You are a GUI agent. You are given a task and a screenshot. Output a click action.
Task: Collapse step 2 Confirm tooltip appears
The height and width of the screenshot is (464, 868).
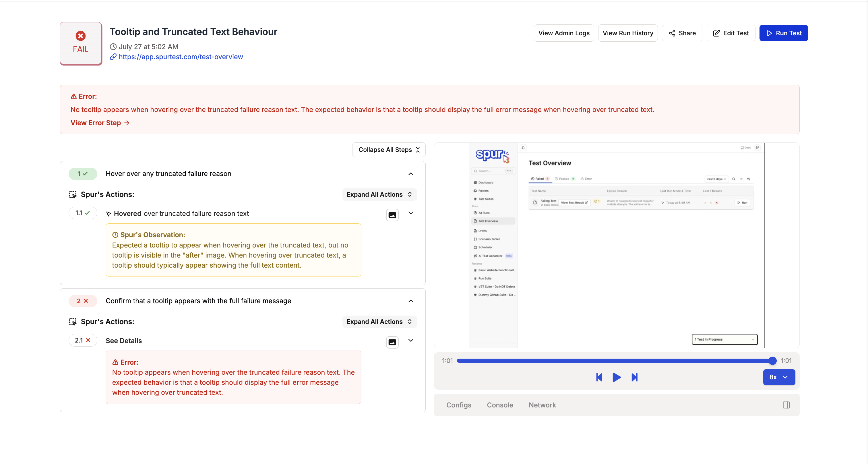[410, 301]
